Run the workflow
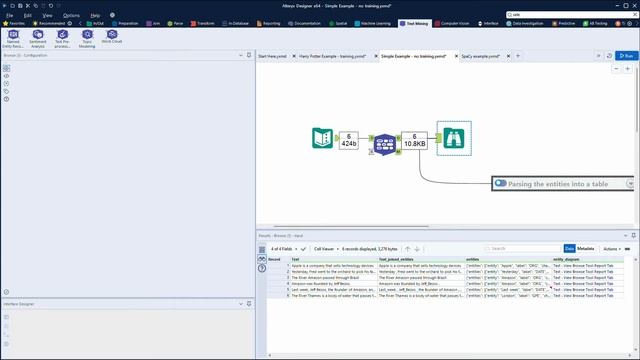 pos(627,56)
